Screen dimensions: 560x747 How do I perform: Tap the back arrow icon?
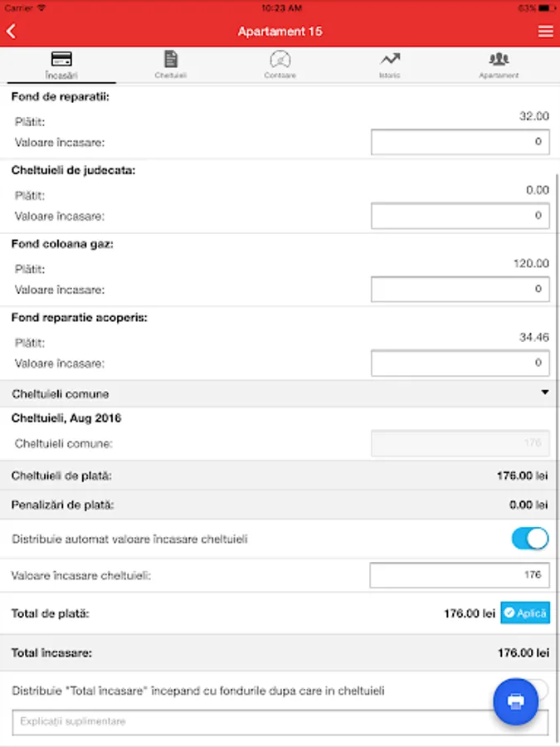click(12, 32)
